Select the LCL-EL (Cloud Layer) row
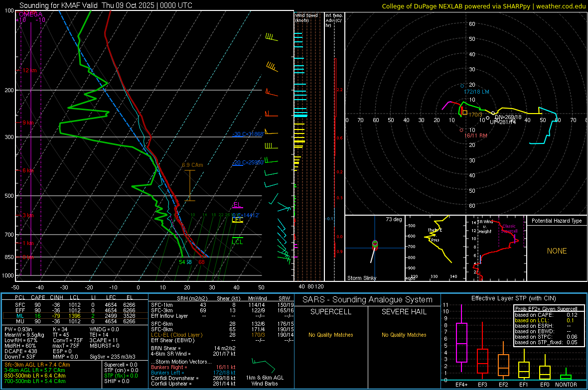 [x=222, y=335]
